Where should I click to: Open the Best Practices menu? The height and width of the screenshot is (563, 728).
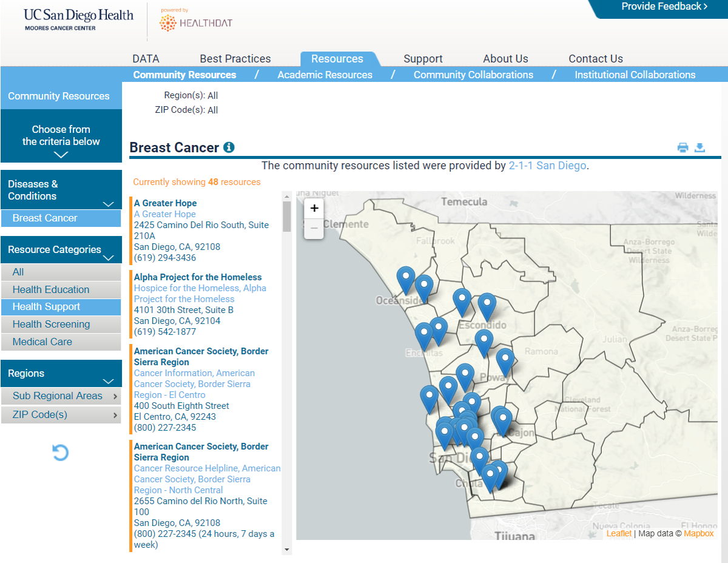click(x=235, y=59)
